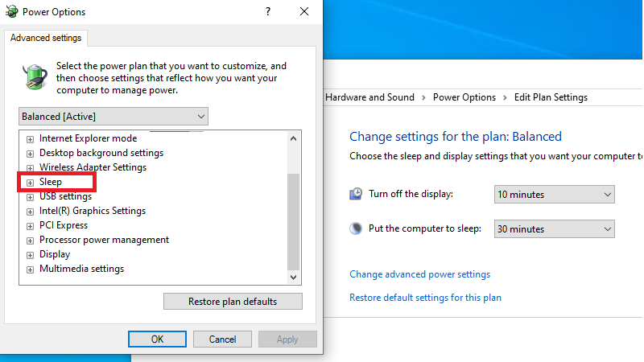Click Power Options in the breadcrumb
Viewport: 644px width, 362px height.
(x=464, y=97)
